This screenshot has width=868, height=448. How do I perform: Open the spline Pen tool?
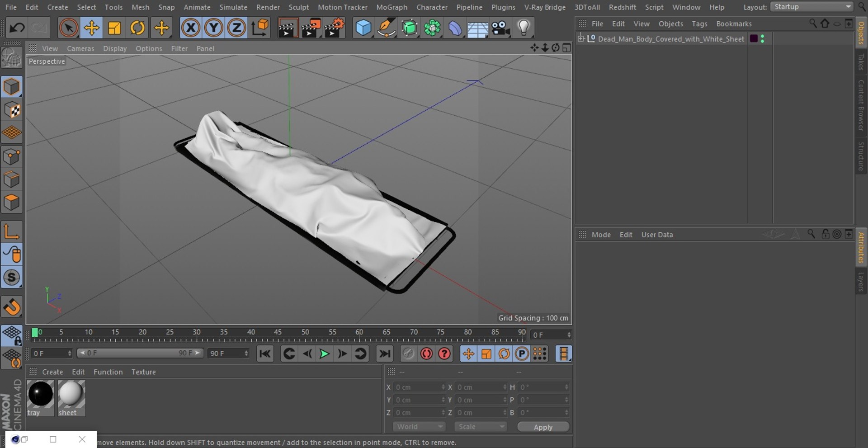387,28
